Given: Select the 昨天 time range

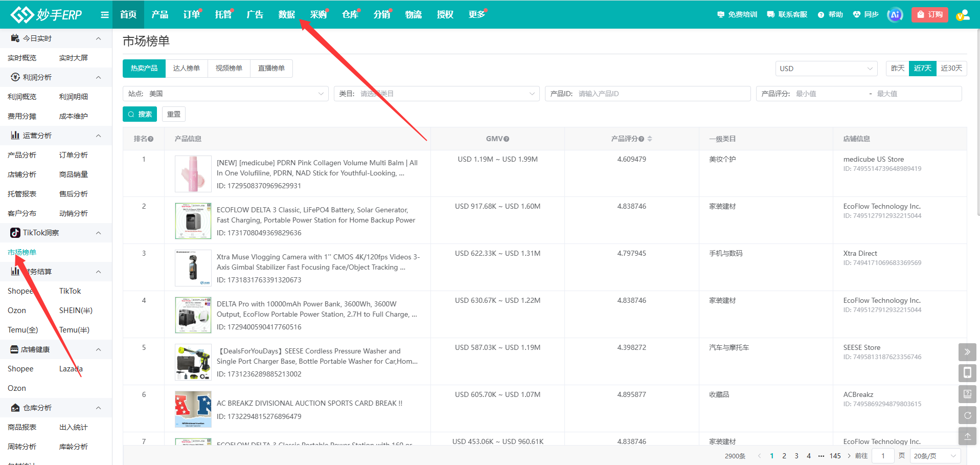Looking at the screenshot, I should (898, 69).
